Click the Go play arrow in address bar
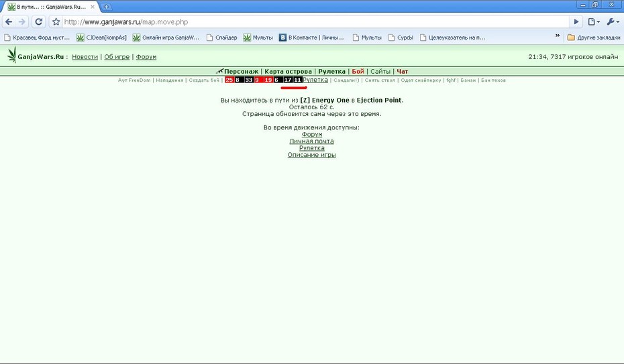 576,22
